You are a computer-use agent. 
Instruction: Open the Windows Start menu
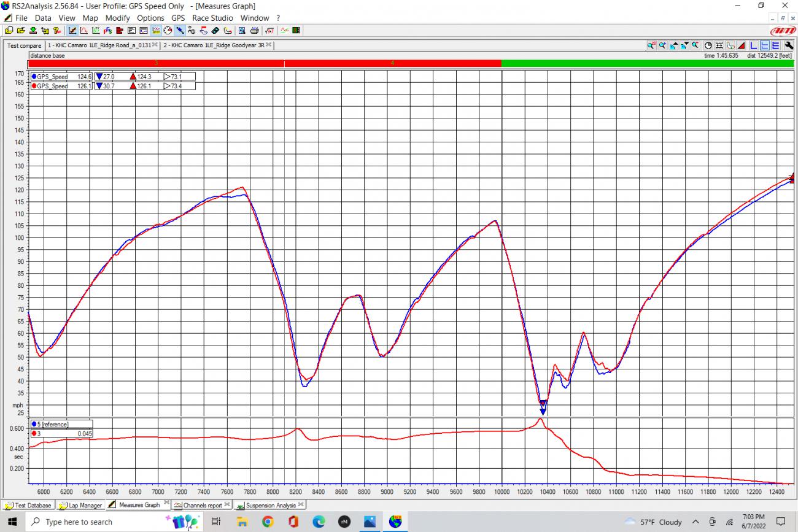tap(12, 522)
